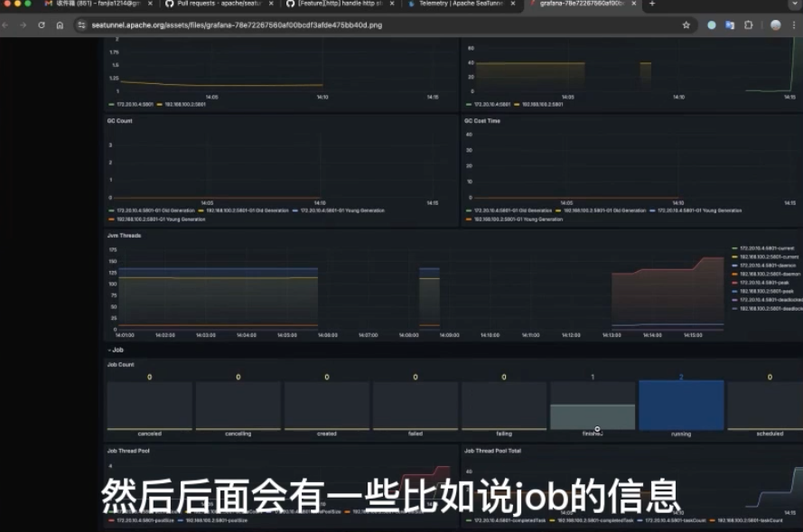Screen dimensions: 803x532
Task: Open the browser profile avatar
Action: click(x=775, y=25)
